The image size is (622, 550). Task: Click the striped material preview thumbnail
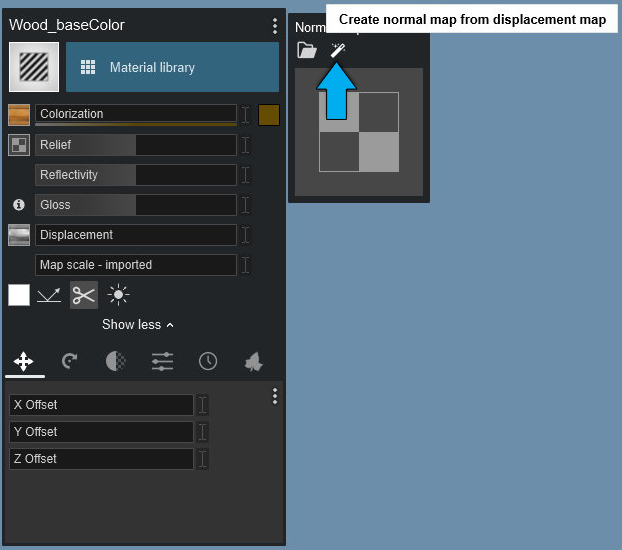coord(34,67)
